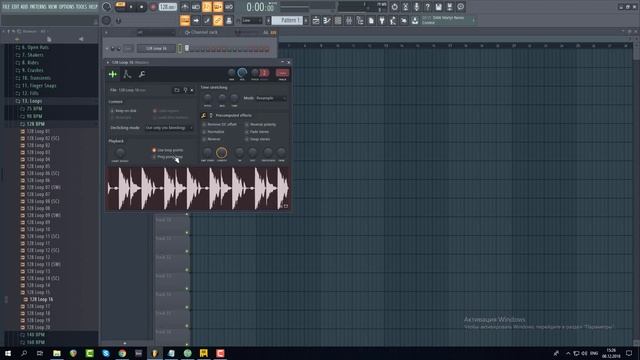Open the piano roll view icon
Image resolution: width=640 pixels, height=360 pixels.
(327, 20)
